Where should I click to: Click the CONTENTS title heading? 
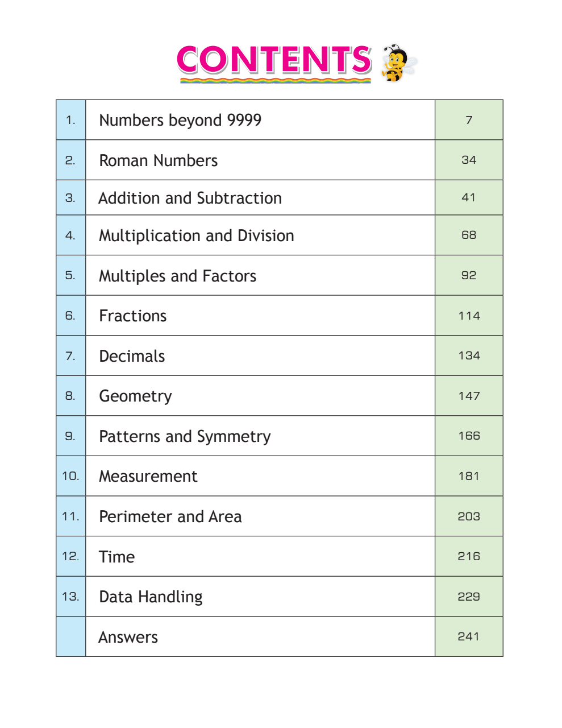pos(274,60)
